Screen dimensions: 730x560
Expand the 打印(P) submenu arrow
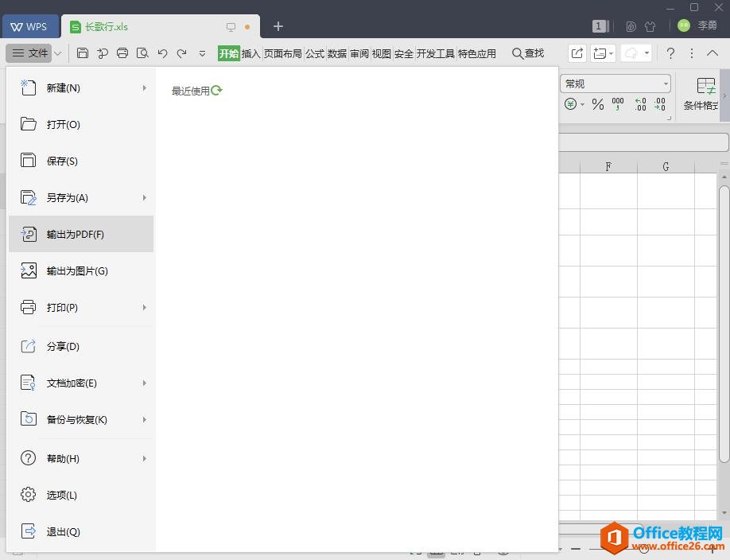(144, 307)
